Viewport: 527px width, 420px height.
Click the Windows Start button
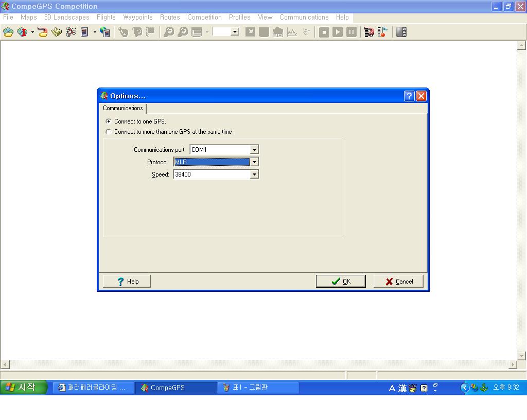tap(23, 388)
